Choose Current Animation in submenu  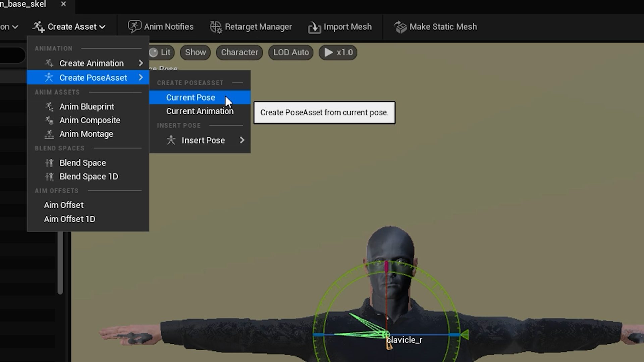(x=200, y=111)
